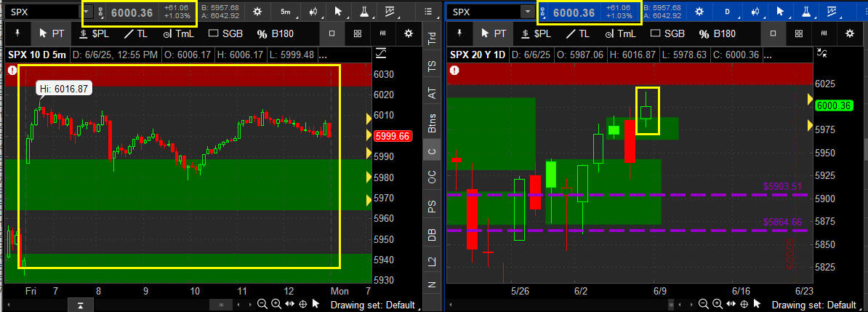This screenshot has height=312, width=868.
Task: Toggle the pin icon on the left drawing toolbar
Action: coord(17,33)
